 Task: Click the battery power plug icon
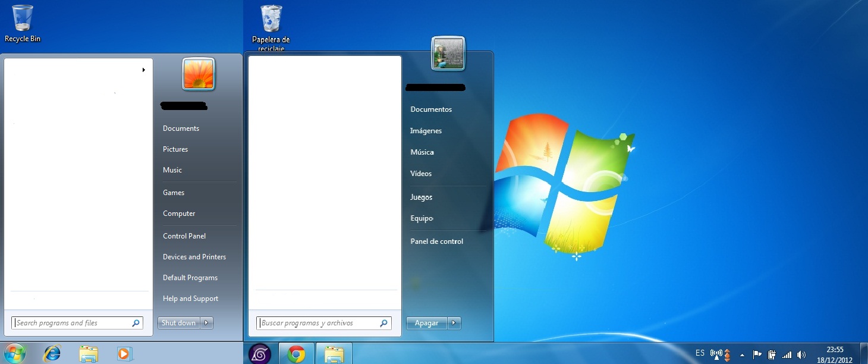(x=772, y=355)
